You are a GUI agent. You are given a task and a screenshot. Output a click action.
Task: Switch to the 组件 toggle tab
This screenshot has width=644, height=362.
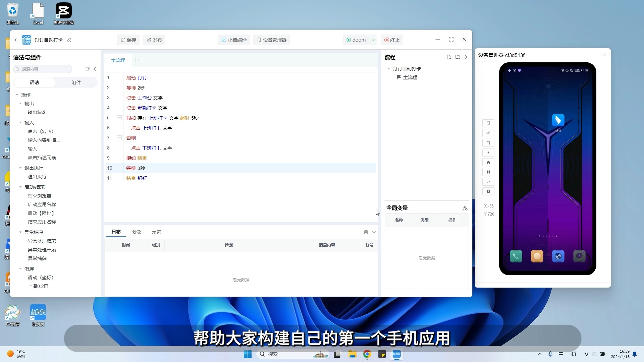pyautogui.click(x=76, y=82)
